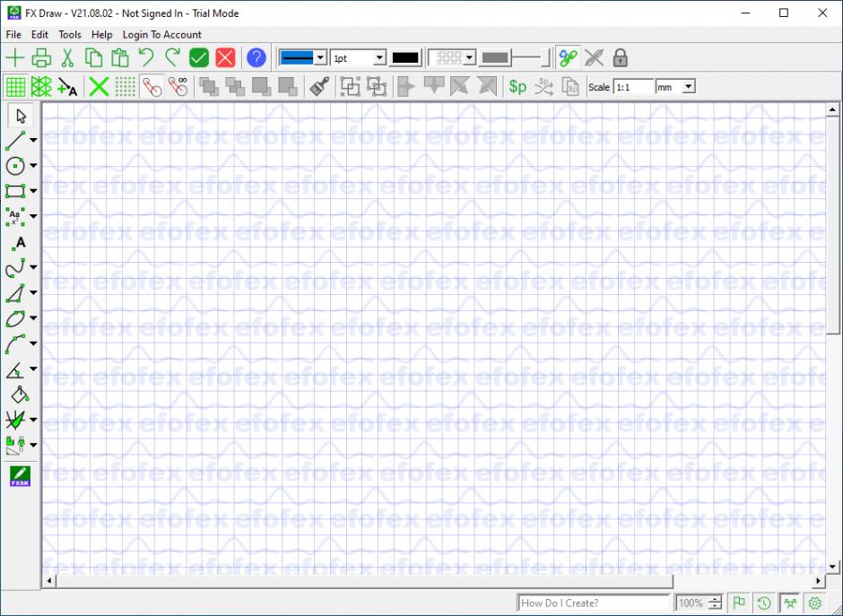Click the Paste clipboard icon
Image resolution: width=843 pixels, height=616 pixels.
[120, 57]
